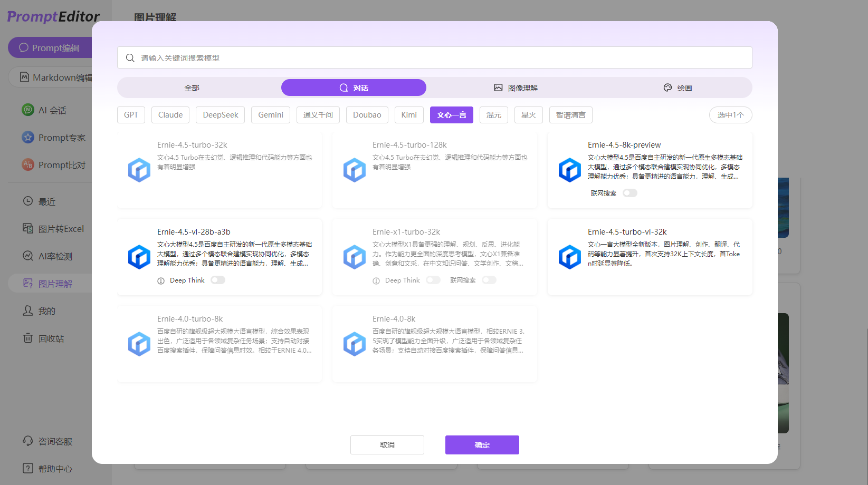Click the 取消 cancel button
The image size is (868, 485).
click(x=387, y=445)
